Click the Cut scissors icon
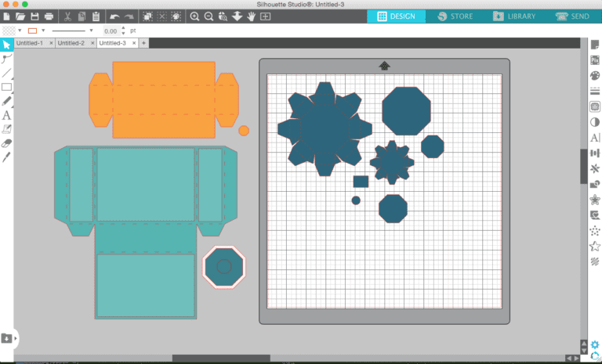Screen dimensions: 602x364 (x=68, y=16)
